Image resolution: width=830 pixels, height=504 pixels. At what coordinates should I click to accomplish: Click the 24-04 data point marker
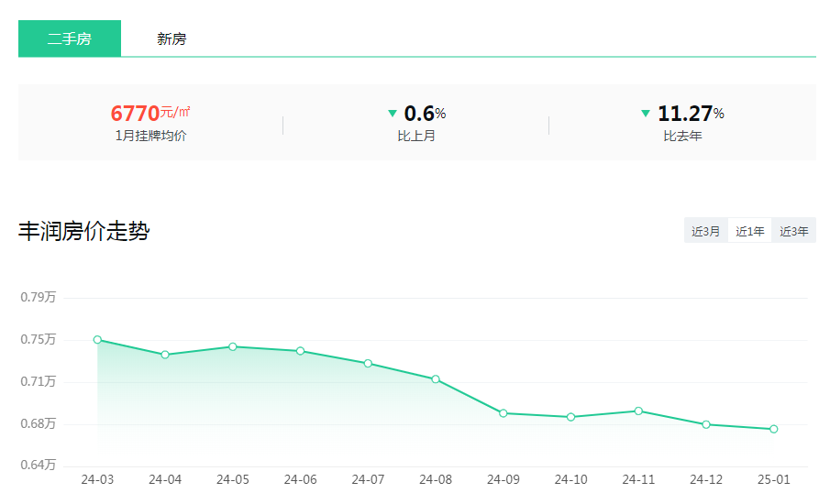[165, 355]
